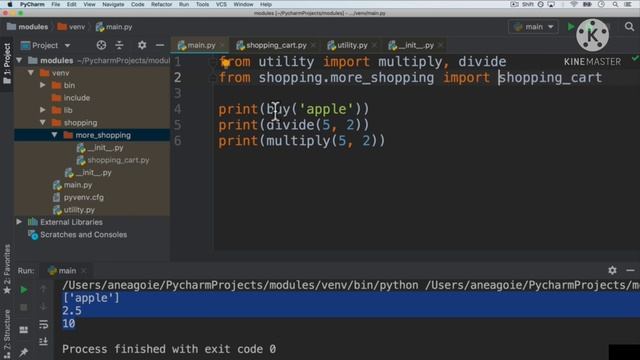Click the green inspection checkmark in the editor corner
This screenshot has width=640, height=360.
(635, 58)
